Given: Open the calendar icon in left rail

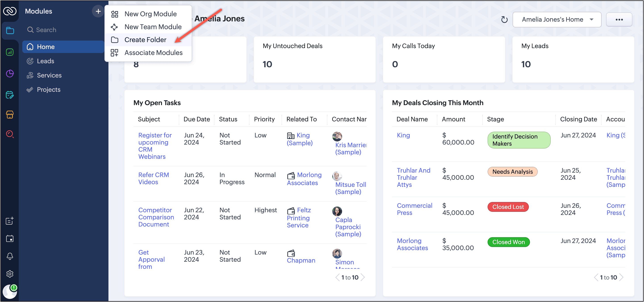Looking at the screenshot, I should tap(10, 239).
